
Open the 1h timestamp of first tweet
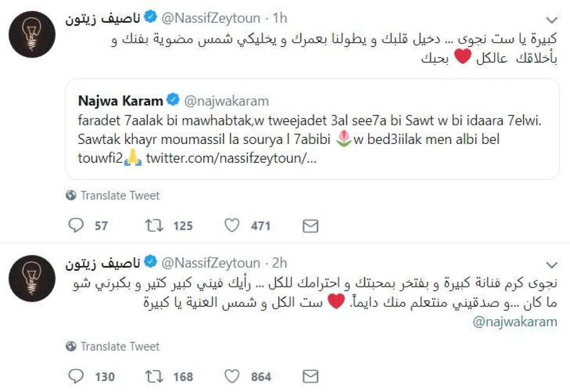tap(280, 19)
